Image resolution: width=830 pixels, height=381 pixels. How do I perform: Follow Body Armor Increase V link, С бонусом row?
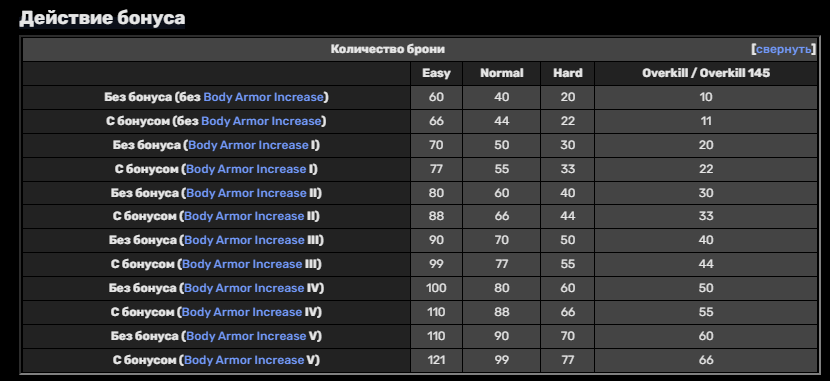(x=244, y=360)
